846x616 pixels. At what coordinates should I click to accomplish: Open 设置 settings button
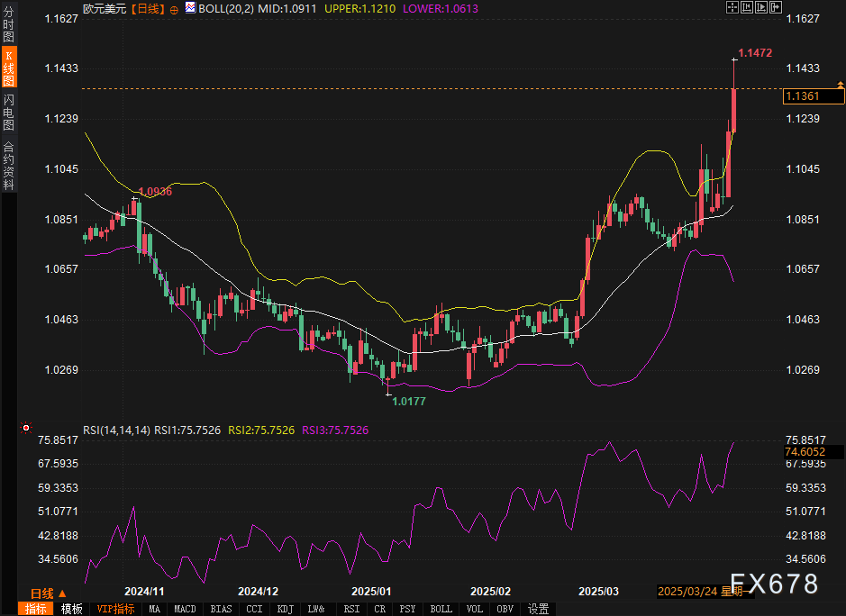[x=539, y=609]
